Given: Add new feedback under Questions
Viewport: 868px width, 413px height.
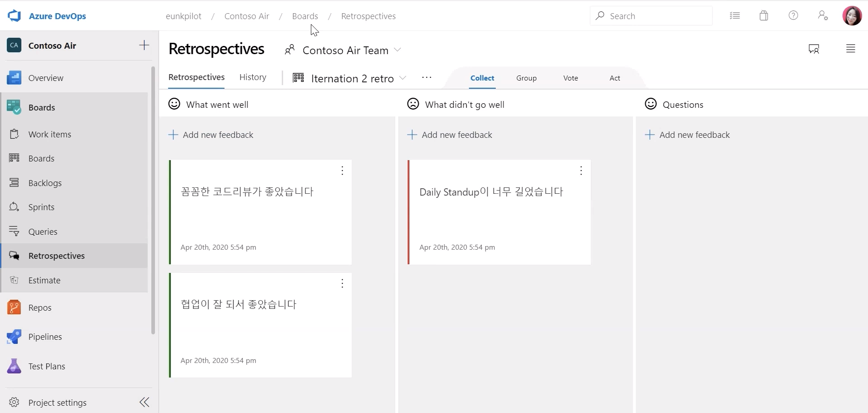Looking at the screenshot, I should tap(688, 135).
